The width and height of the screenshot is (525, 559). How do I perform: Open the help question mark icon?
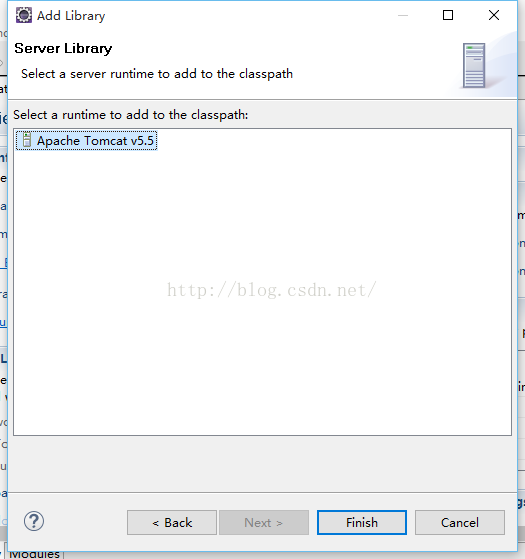(34, 521)
